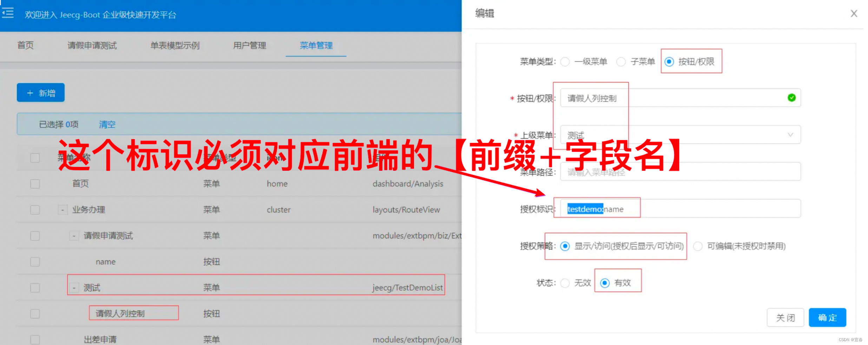Toggle the select-all header checkbox
Image resolution: width=868 pixels, height=345 pixels.
[35, 158]
